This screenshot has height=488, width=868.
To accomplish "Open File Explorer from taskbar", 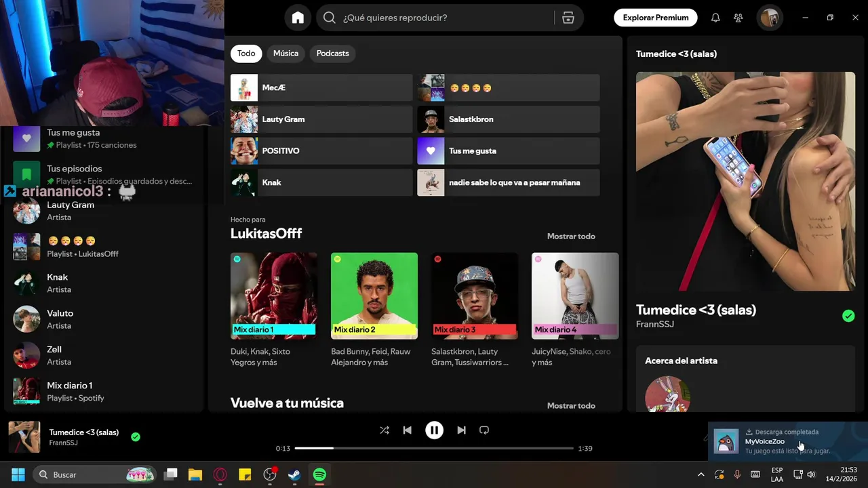I will tap(195, 474).
